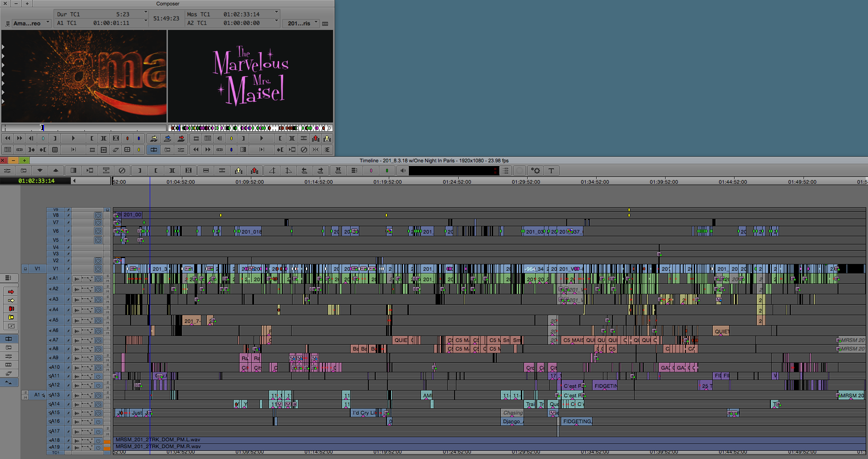The width and height of the screenshot is (868, 459).
Task: Click the record monitor position bar
Action: pyautogui.click(x=250, y=128)
